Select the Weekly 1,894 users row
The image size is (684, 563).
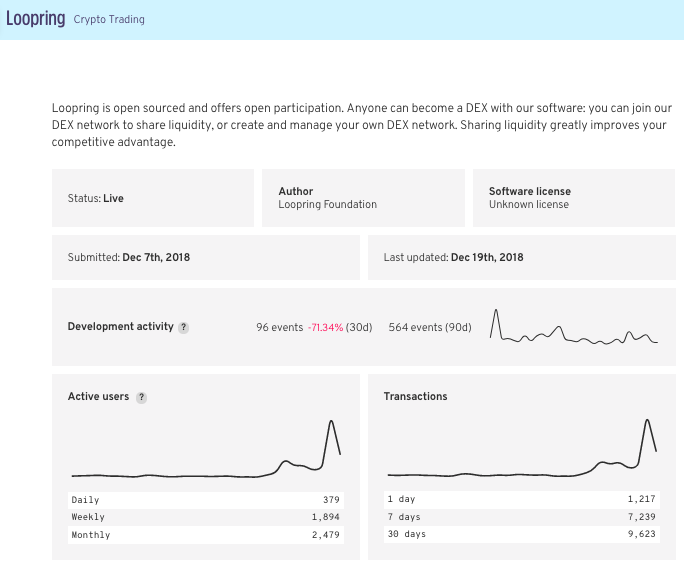pos(206,517)
